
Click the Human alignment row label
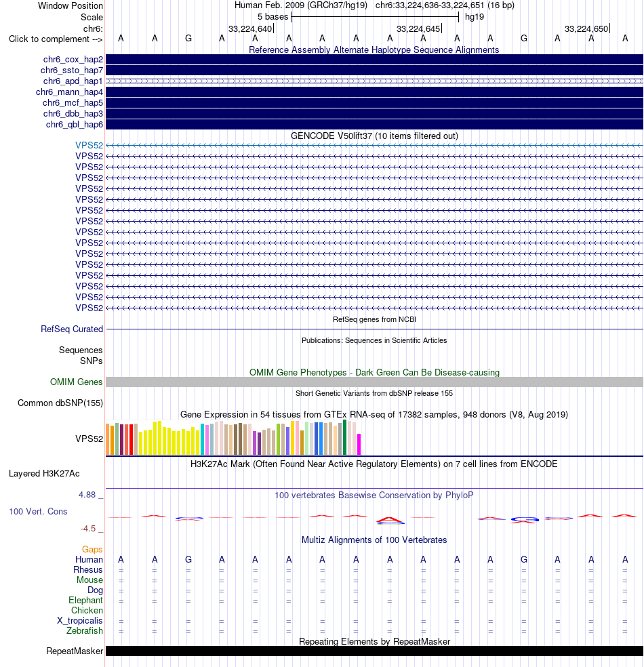(89, 559)
